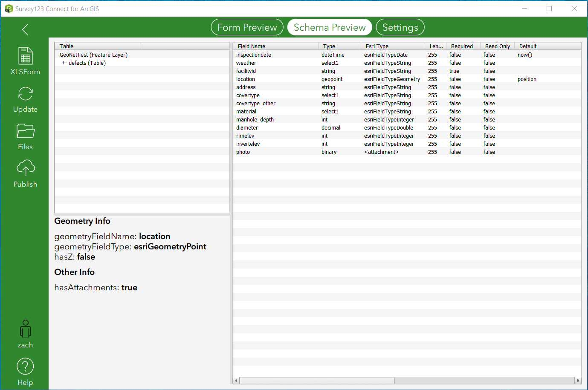Select the photo field name
Viewport: 588px width, 390px height.
[243, 152]
